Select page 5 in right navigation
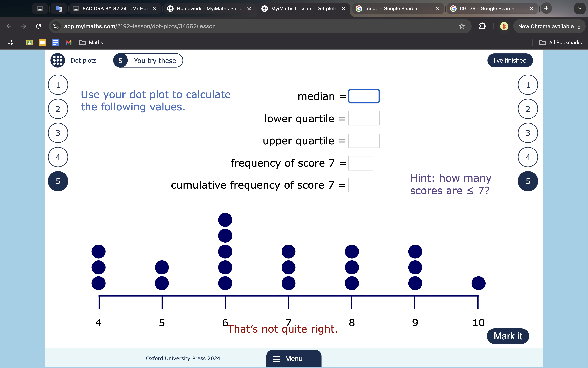The image size is (588, 368). coord(528,181)
